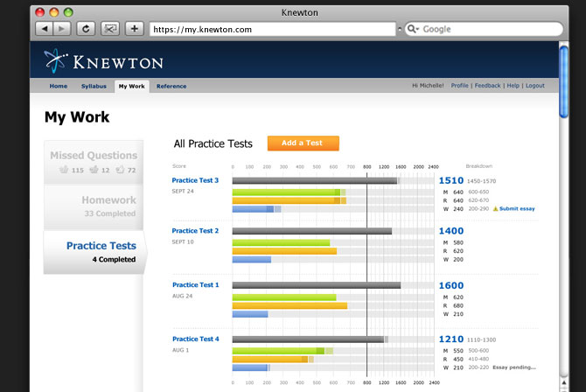Open the Practice Test 1 link

[x=196, y=284]
